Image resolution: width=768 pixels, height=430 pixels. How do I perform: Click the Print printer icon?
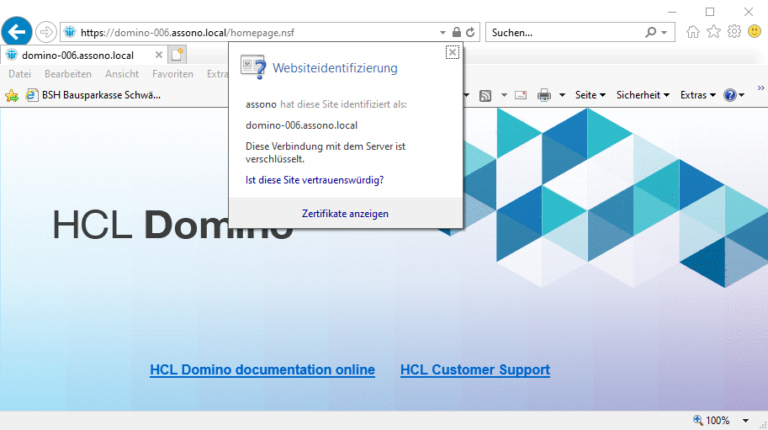pyautogui.click(x=544, y=95)
